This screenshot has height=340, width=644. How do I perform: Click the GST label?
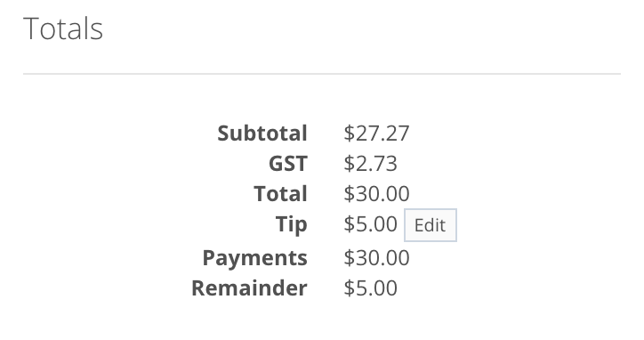pos(288,163)
